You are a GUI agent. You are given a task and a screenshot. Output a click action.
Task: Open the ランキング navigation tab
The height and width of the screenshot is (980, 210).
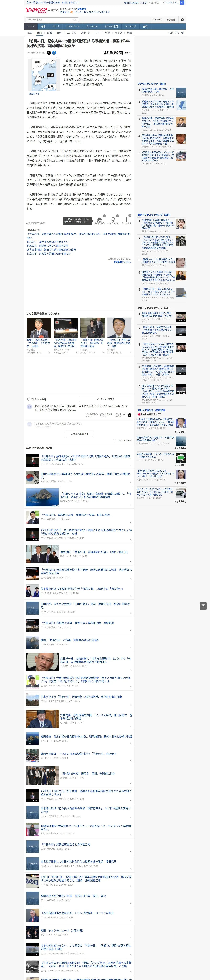coord(130,27)
